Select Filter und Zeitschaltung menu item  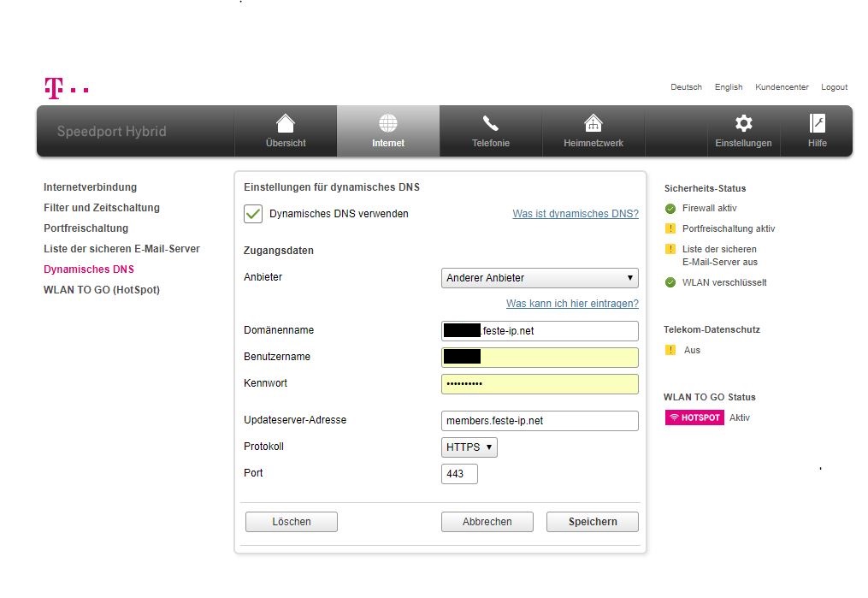pyautogui.click(x=101, y=208)
